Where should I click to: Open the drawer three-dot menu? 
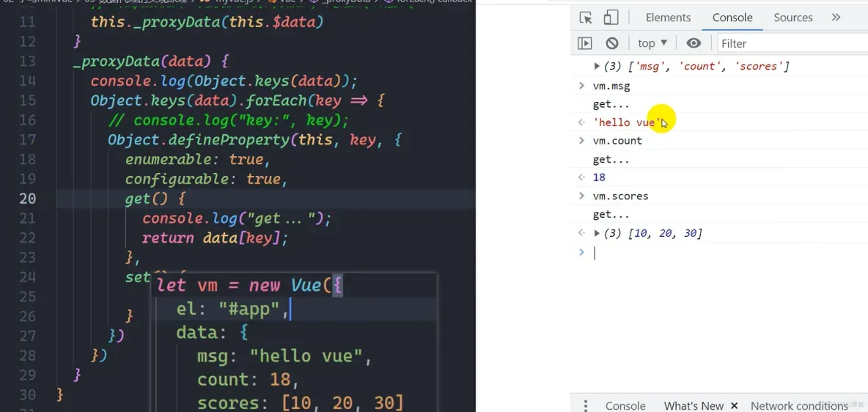(x=585, y=405)
